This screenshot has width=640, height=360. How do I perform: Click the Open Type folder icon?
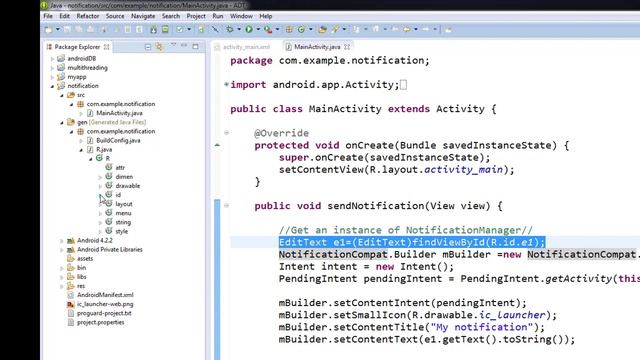322,29
